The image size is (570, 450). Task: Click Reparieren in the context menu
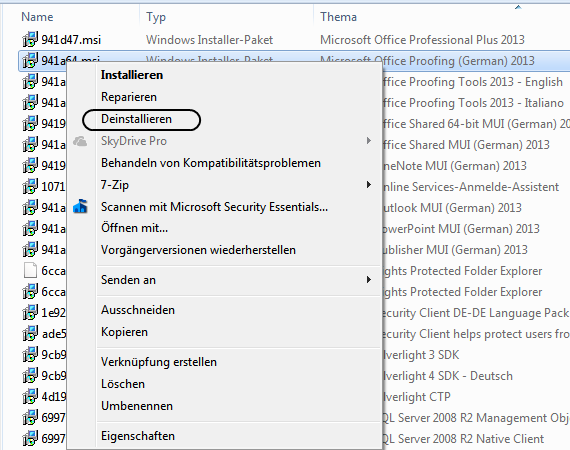(x=129, y=97)
